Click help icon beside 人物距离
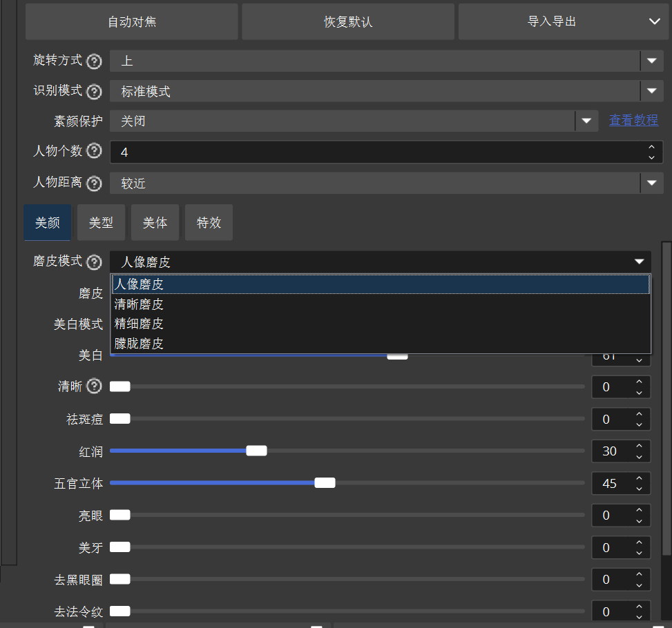 coord(95,184)
